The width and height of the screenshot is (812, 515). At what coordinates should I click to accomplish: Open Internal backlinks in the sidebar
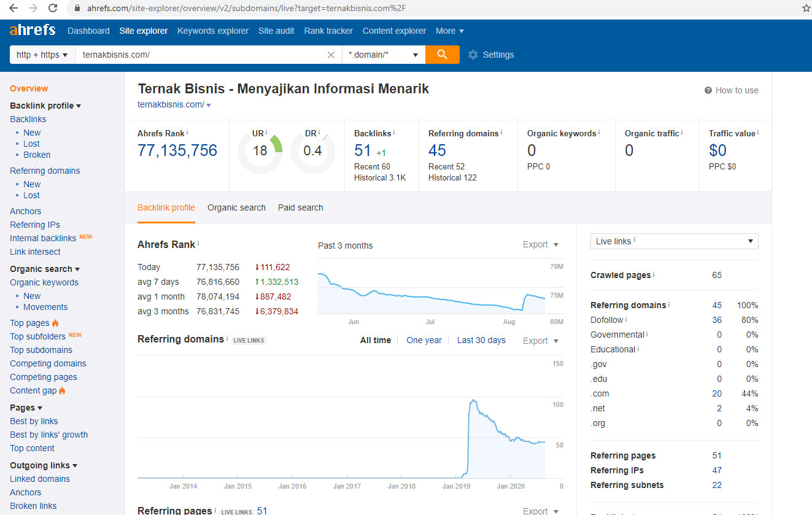(43, 238)
